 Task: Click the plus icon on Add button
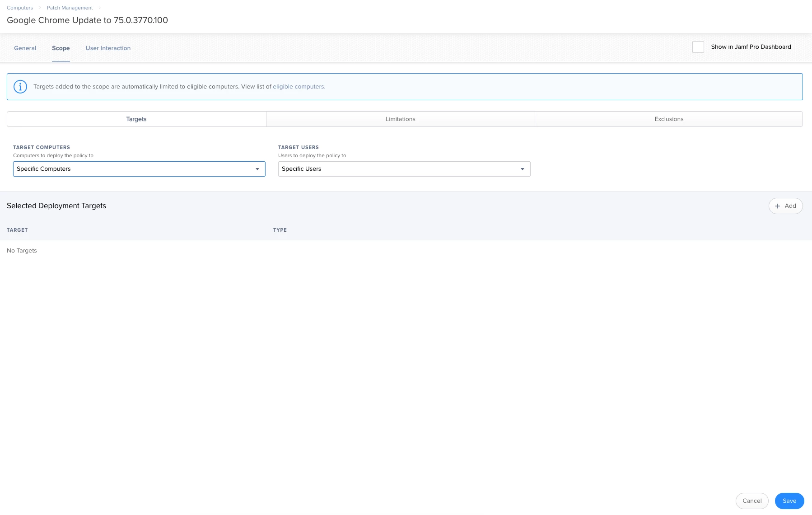pyautogui.click(x=778, y=206)
